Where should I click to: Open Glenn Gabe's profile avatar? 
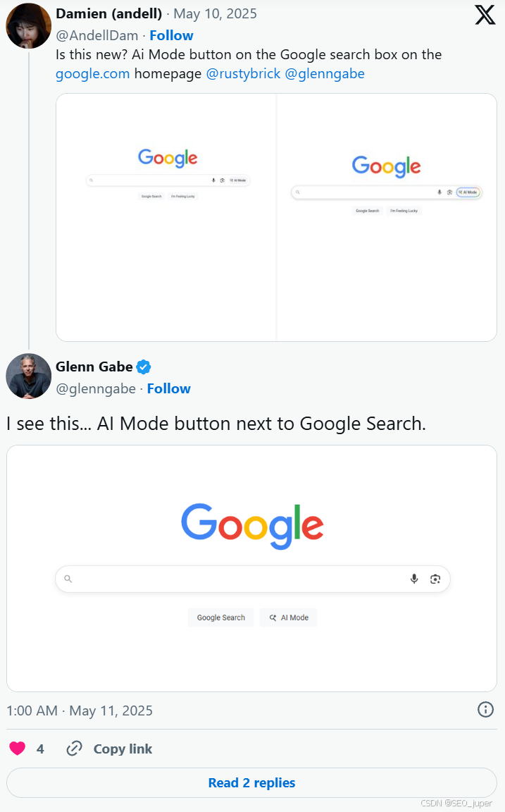28,376
